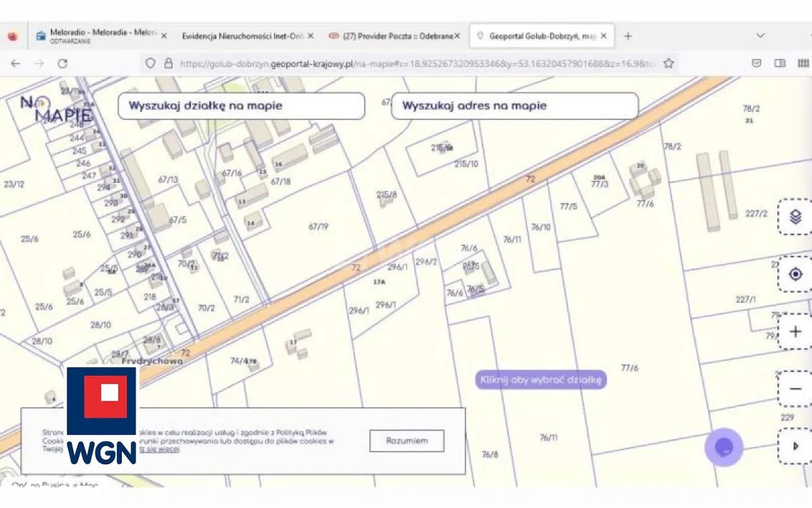Zoom out of the map
Viewport: 812px width, 508px height.
(796, 389)
